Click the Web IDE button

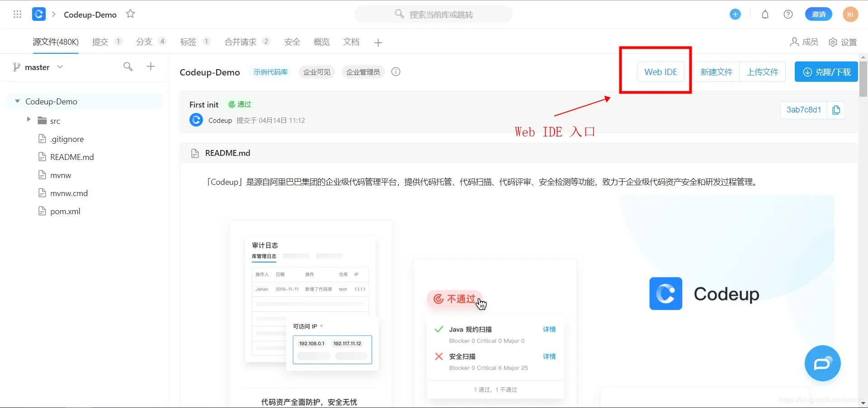[660, 71]
